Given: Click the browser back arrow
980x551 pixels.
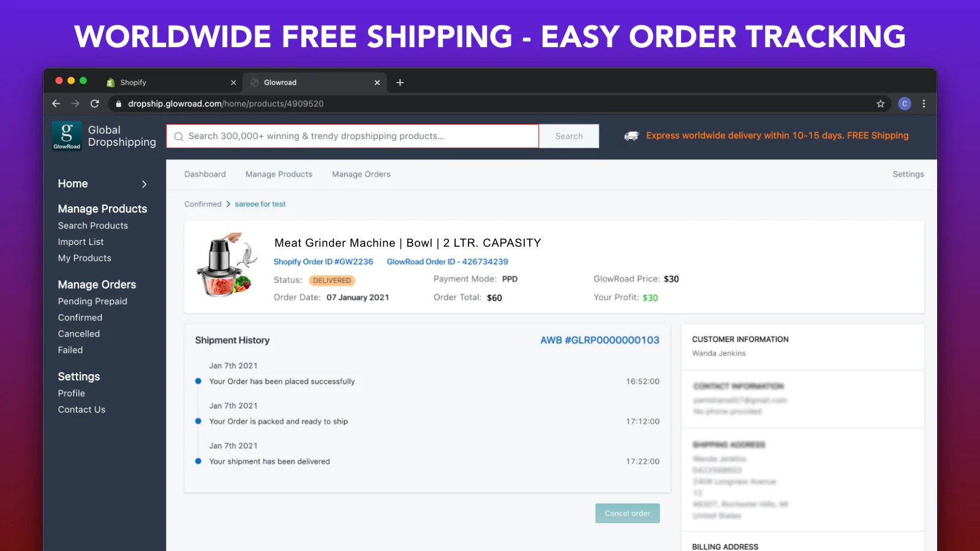Looking at the screenshot, I should [56, 103].
